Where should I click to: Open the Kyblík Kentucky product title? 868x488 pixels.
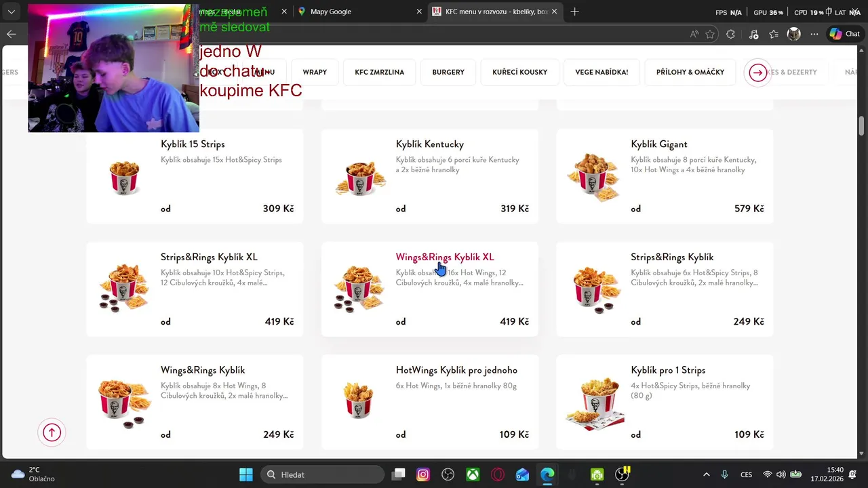point(430,144)
